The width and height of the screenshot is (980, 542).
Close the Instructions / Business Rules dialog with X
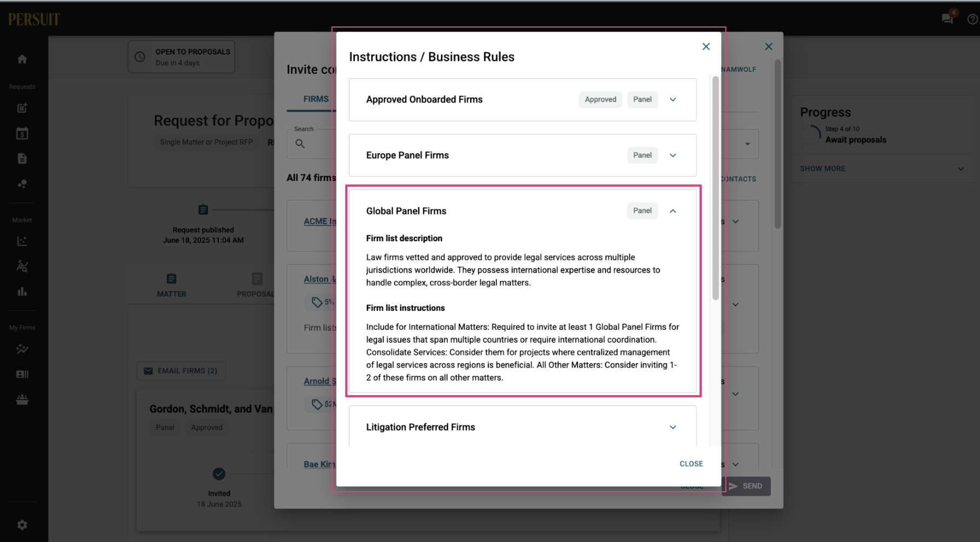[706, 46]
